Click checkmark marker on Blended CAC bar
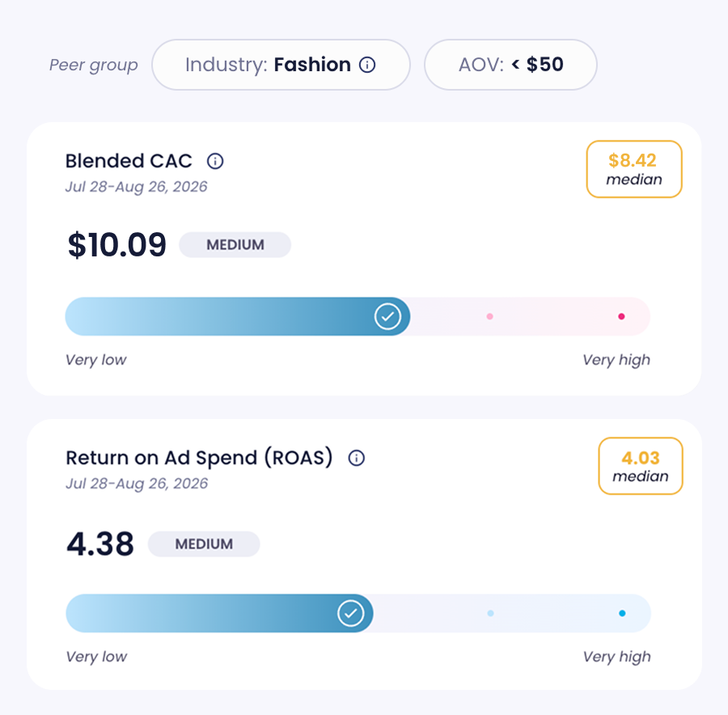 point(387,316)
